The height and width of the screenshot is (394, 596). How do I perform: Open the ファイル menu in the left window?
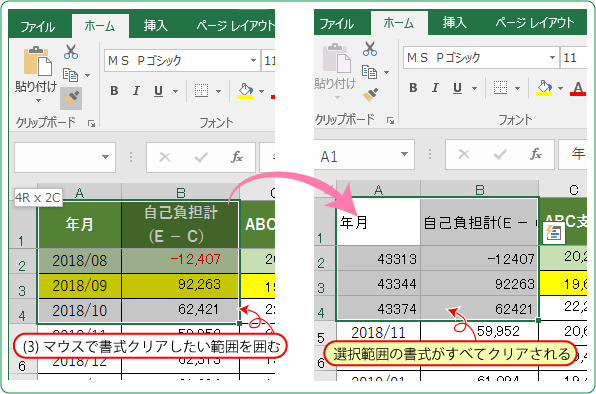pyautogui.click(x=38, y=26)
